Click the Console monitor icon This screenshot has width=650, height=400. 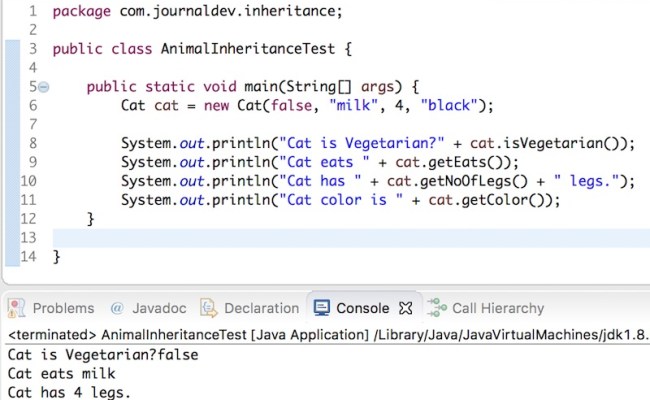[x=322, y=308]
